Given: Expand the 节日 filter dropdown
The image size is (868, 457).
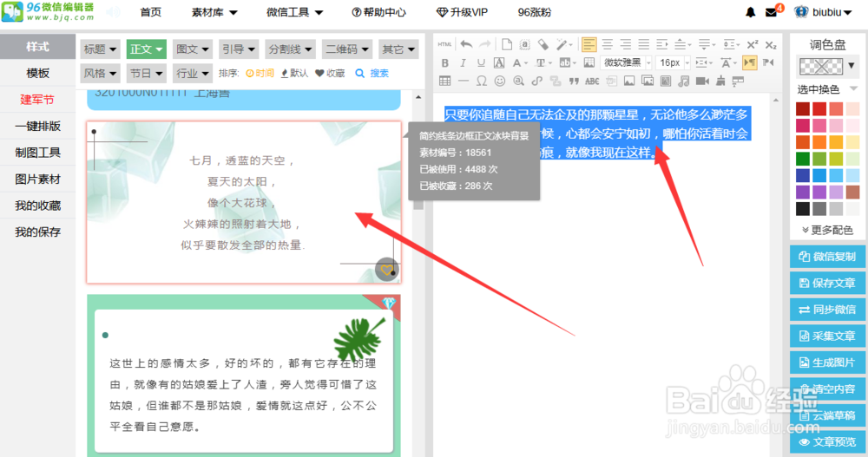Looking at the screenshot, I should [146, 73].
